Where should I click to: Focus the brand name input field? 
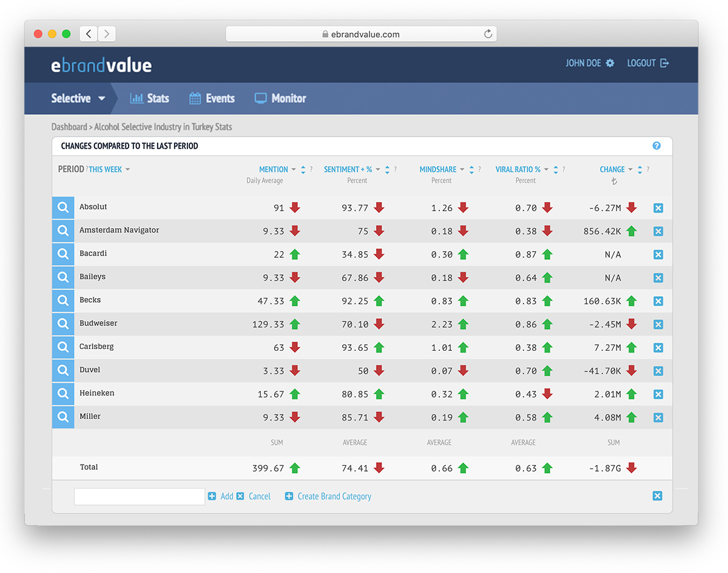click(140, 497)
